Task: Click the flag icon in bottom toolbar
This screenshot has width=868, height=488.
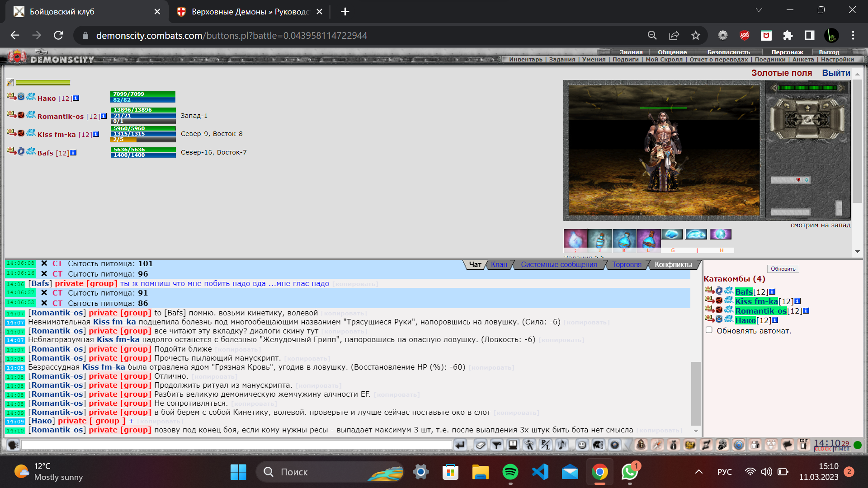Action: tap(788, 445)
